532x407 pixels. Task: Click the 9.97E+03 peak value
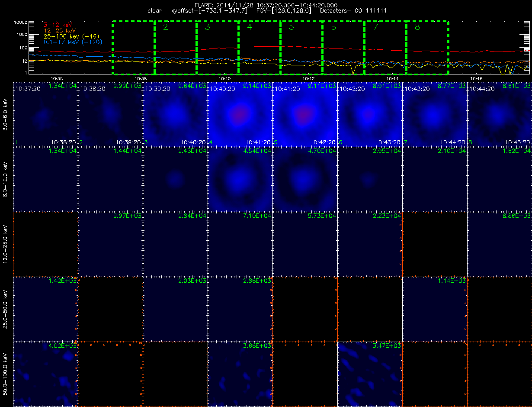click(x=128, y=216)
